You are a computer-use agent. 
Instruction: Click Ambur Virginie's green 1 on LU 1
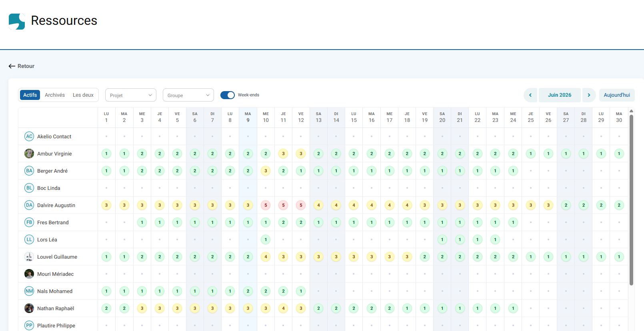click(x=106, y=154)
